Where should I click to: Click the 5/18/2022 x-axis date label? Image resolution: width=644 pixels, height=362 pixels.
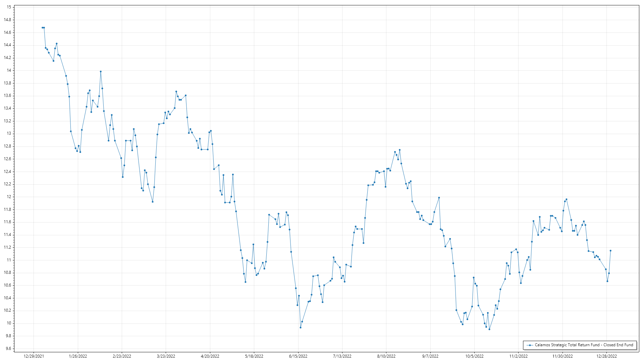[254, 356]
